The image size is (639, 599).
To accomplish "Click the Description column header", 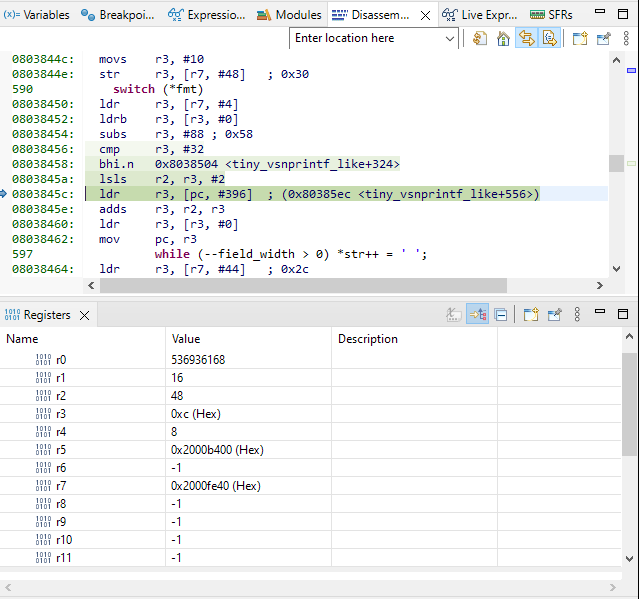I will pyautogui.click(x=367, y=339).
